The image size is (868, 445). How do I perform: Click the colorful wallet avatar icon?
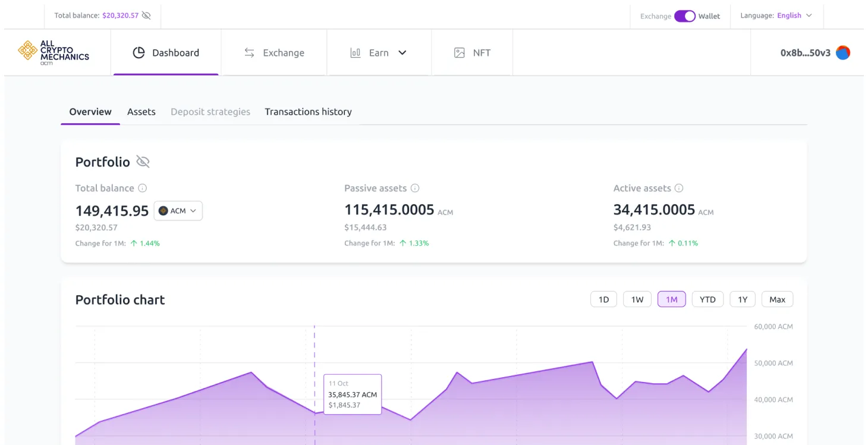[x=842, y=52]
